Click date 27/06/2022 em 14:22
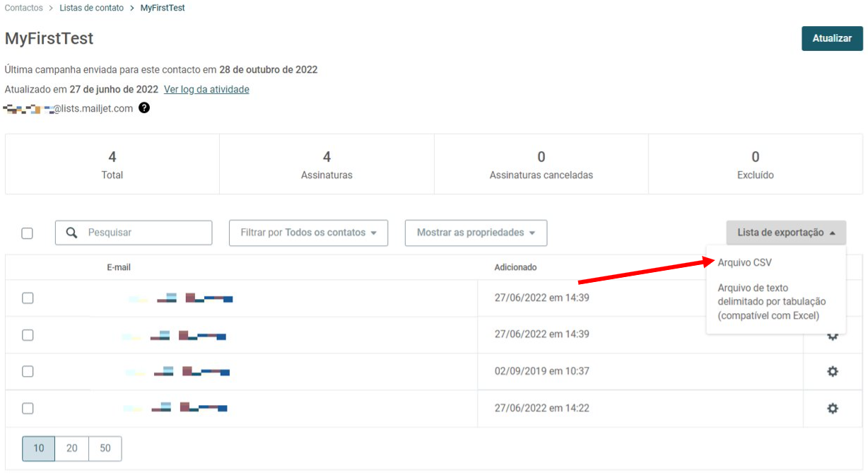This screenshot has width=868, height=475. (x=542, y=408)
